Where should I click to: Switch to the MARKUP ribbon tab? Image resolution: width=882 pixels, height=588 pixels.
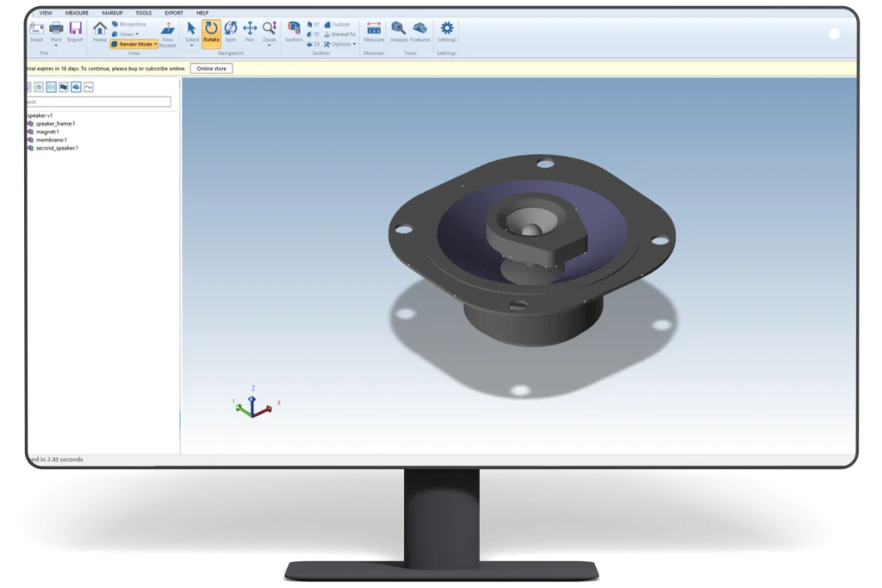pos(113,13)
